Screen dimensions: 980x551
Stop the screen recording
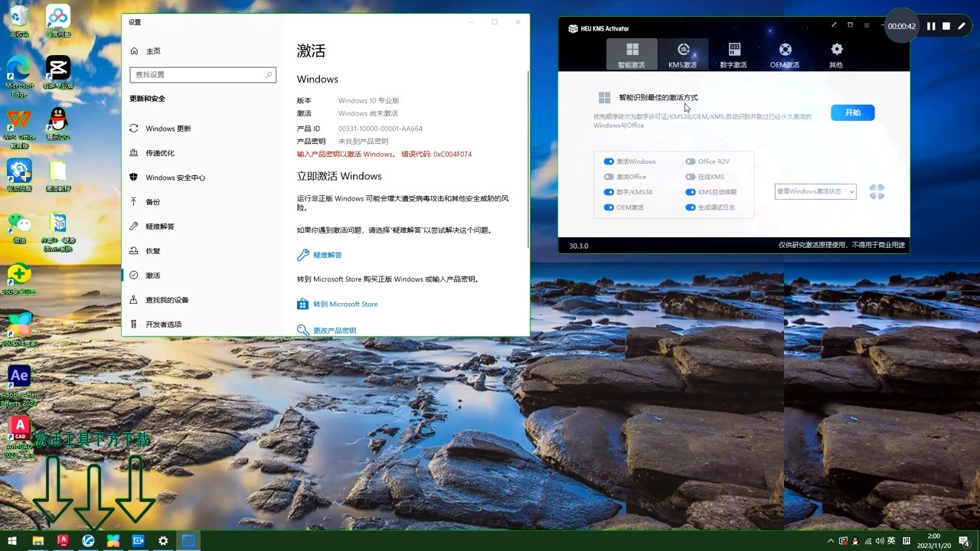(946, 26)
